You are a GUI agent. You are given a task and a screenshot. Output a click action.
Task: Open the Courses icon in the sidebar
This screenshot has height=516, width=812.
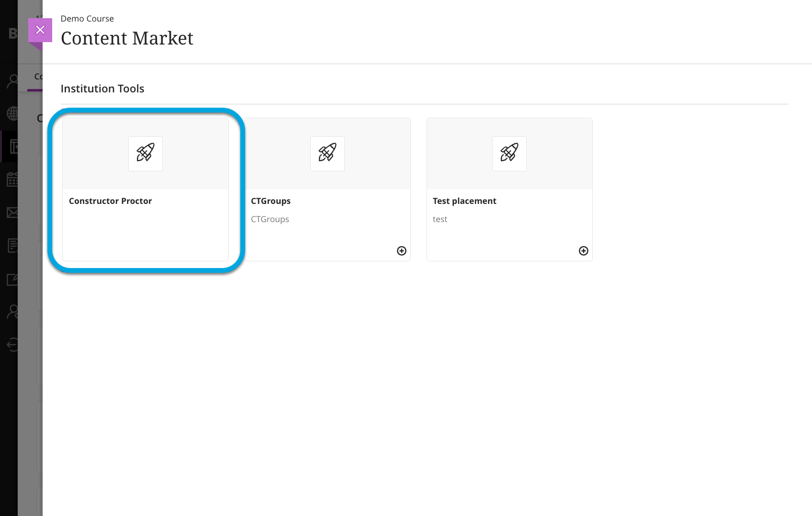click(x=13, y=146)
